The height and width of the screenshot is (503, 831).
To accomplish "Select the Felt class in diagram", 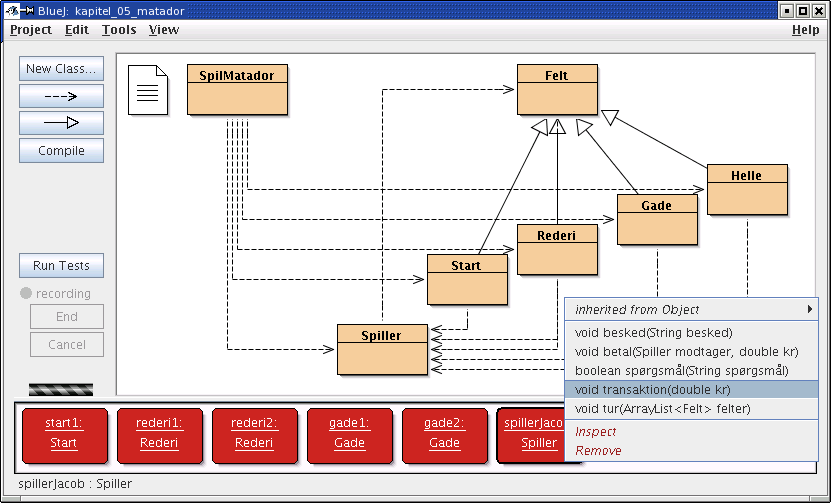I will (557, 89).
